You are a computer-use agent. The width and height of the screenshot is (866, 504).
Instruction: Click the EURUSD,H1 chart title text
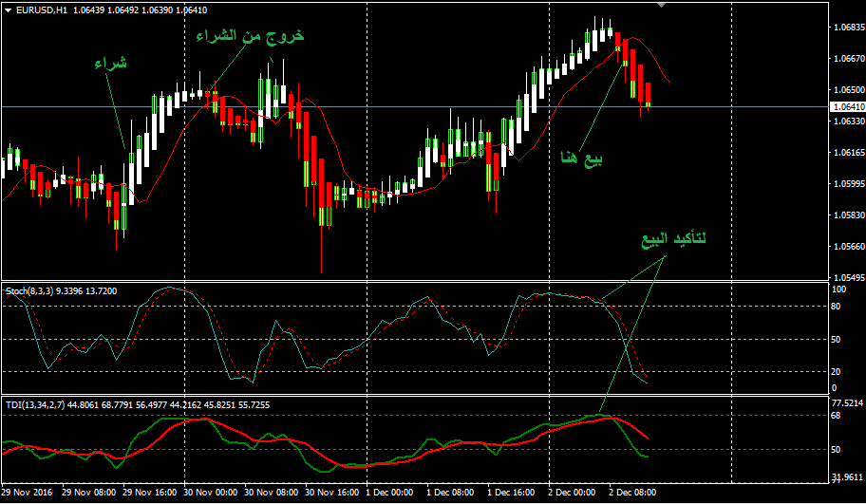click(x=42, y=9)
